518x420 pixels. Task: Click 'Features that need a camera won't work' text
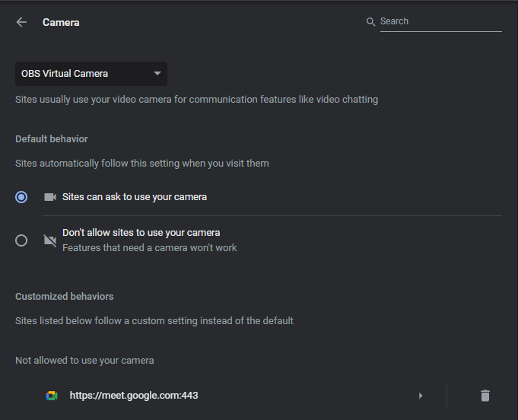(150, 248)
